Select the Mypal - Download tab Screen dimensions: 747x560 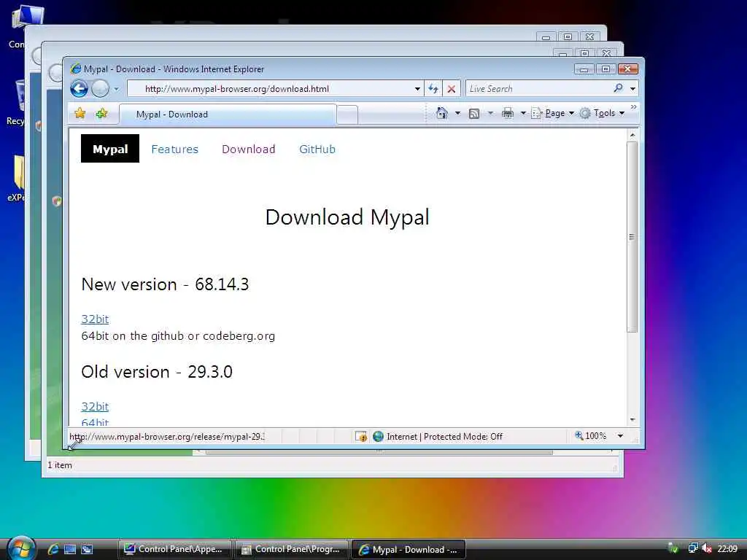(228, 114)
